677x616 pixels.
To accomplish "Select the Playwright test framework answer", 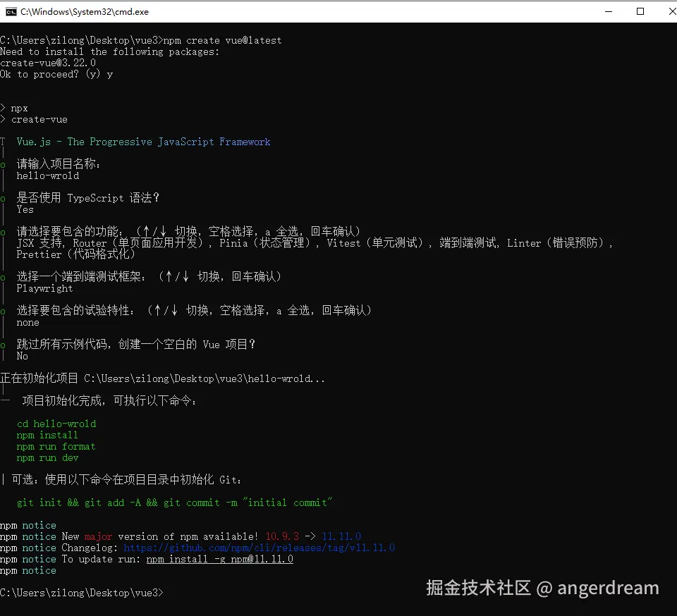I will coord(44,288).
